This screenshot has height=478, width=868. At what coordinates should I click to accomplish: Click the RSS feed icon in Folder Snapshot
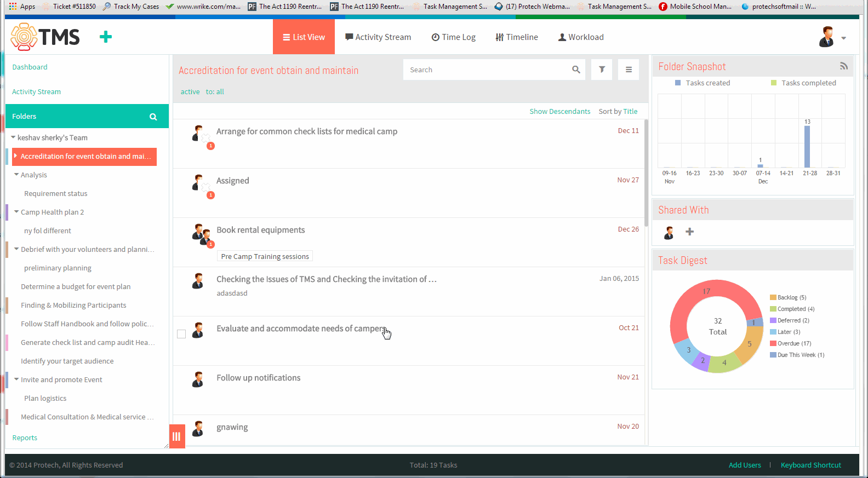click(844, 66)
